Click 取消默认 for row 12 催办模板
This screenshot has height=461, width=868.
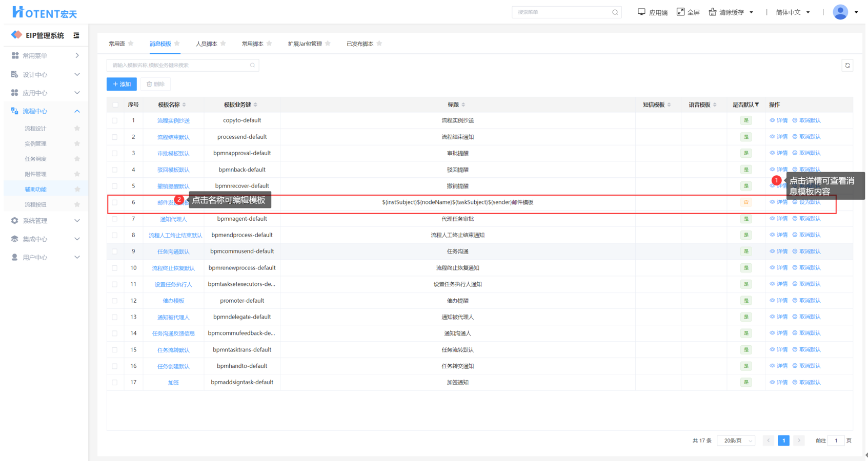(x=806, y=301)
